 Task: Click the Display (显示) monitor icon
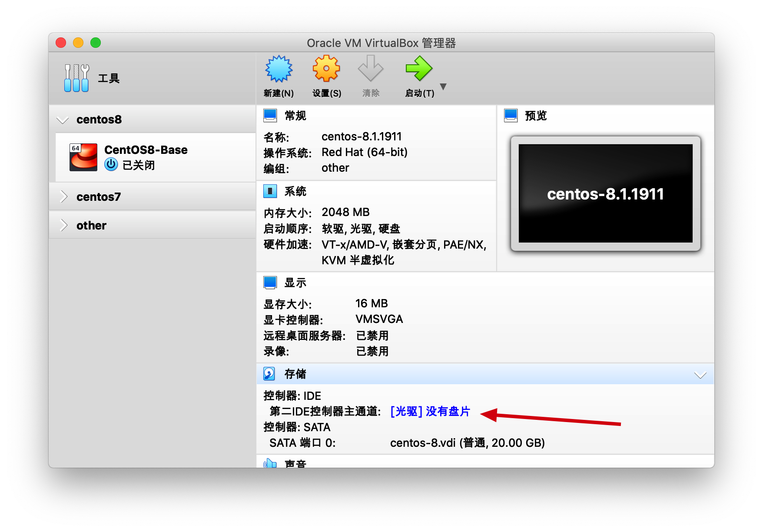tap(270, 283)
